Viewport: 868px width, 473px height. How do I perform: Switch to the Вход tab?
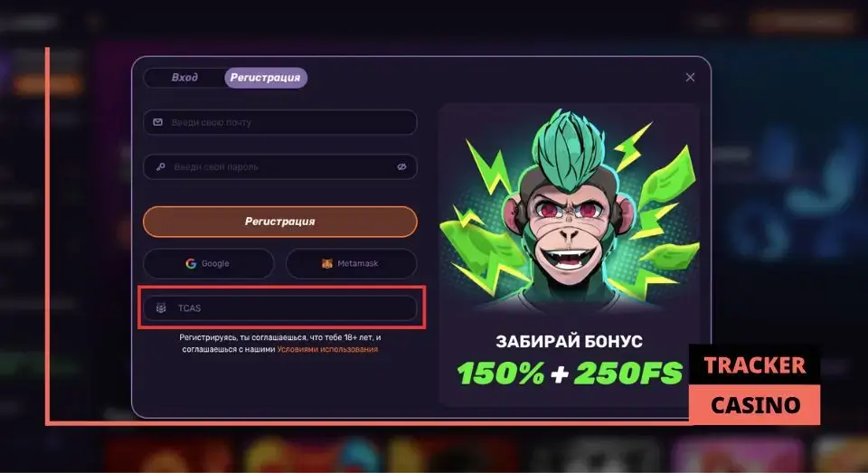(184, 78)
